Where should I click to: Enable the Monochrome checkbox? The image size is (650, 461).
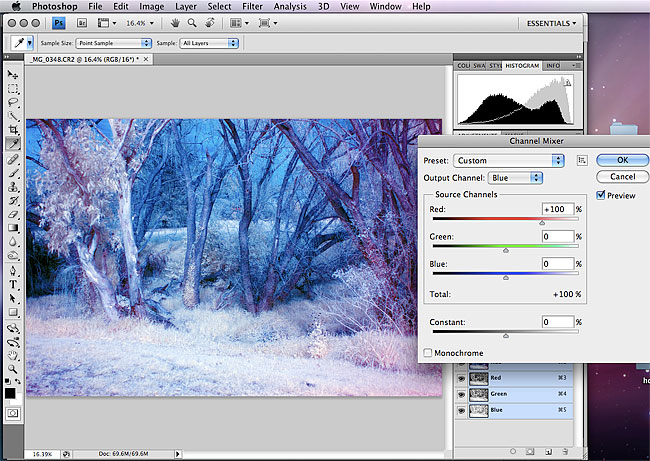428,353
